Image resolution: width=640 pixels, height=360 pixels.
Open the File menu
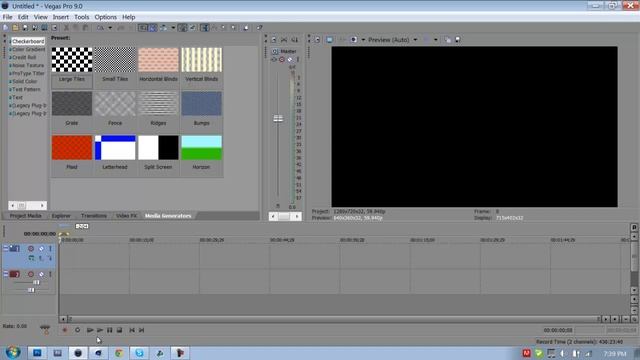click(7, 17)
